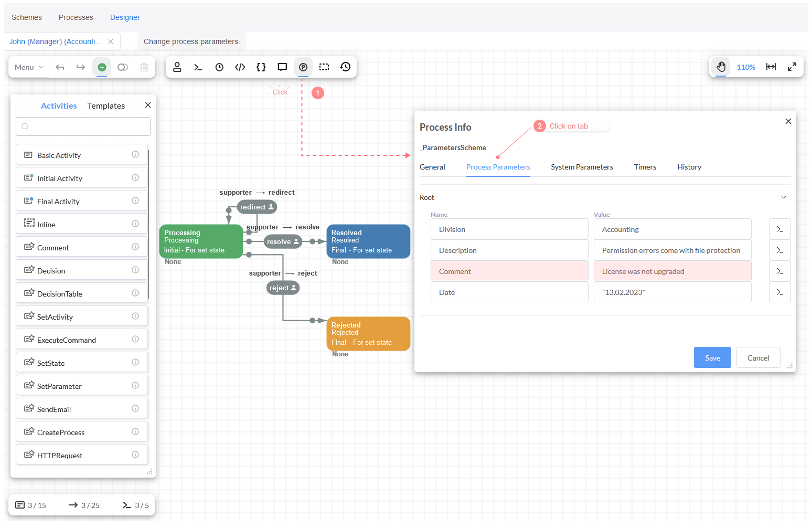Pick the SetParameter activity item

82,385
